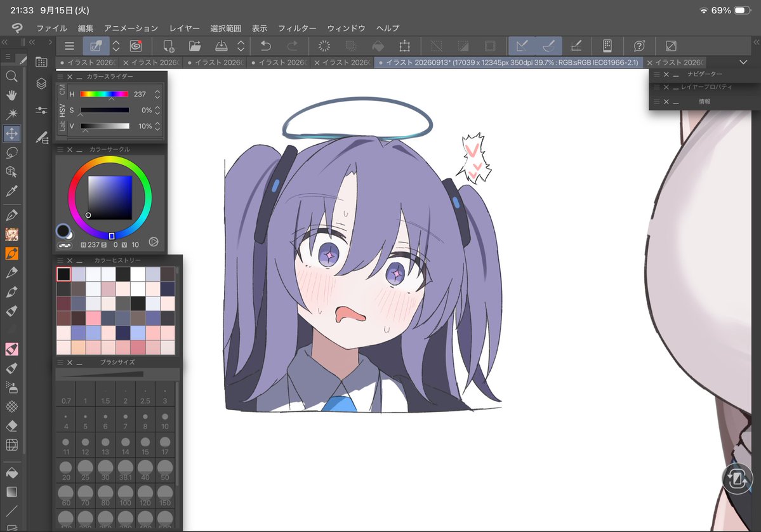The width and height of the screenshot is (761, 532).
Task: Minimize the ナビゲーター palette
Action: tap(675, 74)
